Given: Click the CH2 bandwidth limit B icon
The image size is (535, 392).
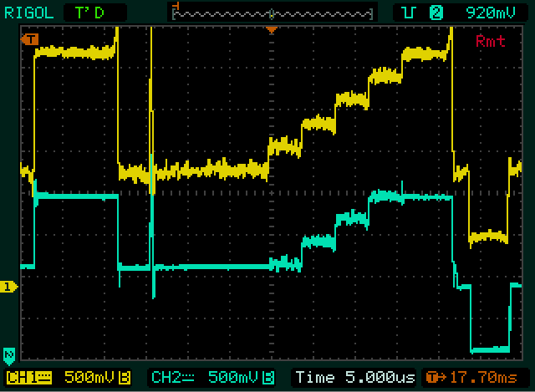Looking at the screenshot, I should coord(267,377).
